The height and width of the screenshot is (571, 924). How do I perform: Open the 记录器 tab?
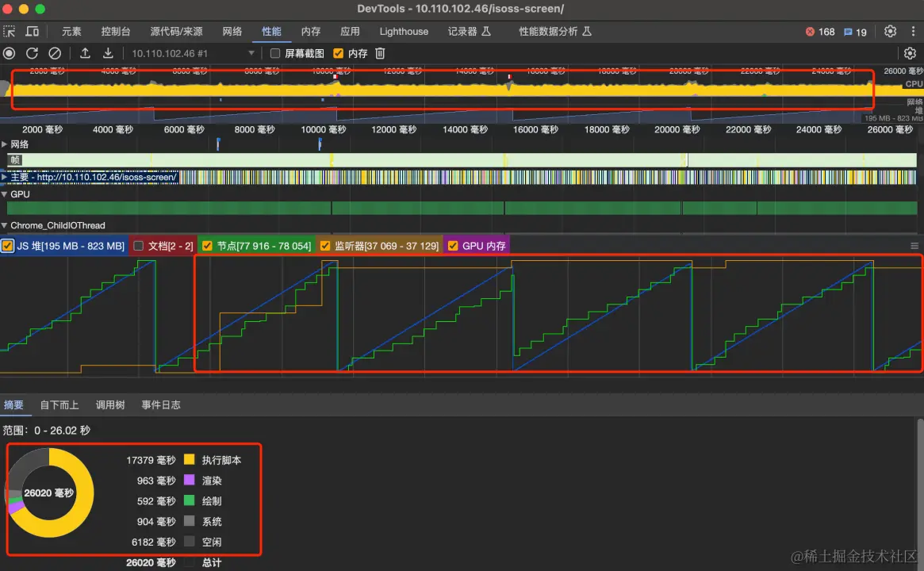[x=469, y=31]
